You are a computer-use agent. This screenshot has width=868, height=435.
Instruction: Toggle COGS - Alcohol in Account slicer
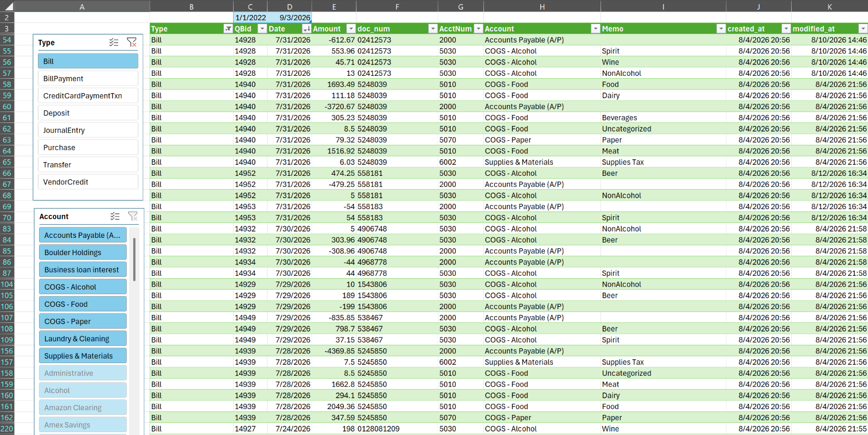83,287
